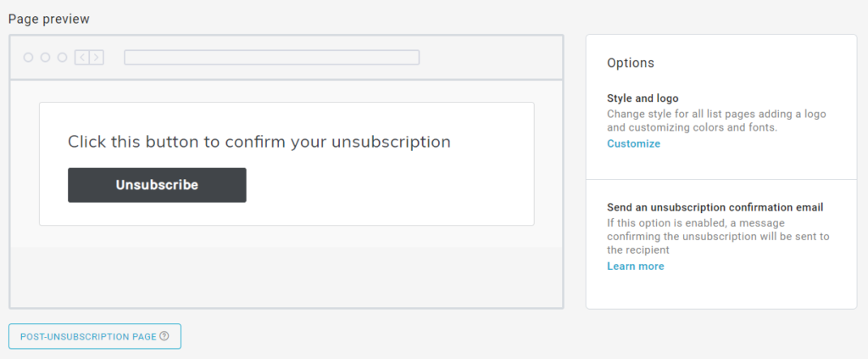Click the confirmation email option description text

point(718,237)
